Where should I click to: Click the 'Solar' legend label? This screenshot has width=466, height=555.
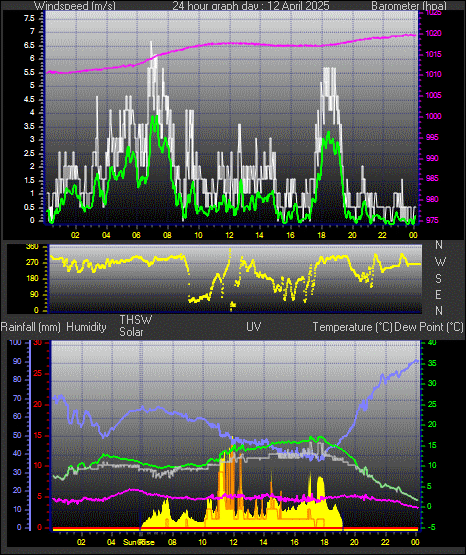[131, 332]
